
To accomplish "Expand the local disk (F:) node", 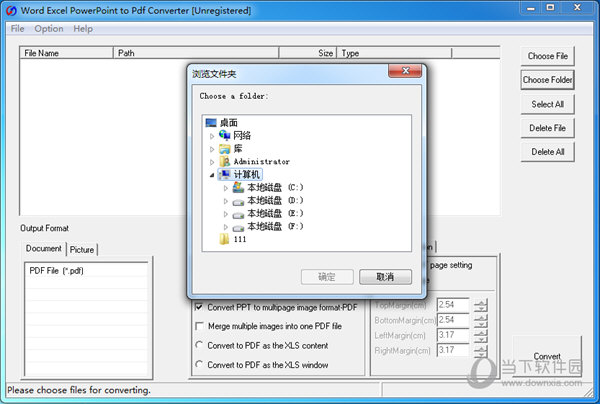I will 226,227.
